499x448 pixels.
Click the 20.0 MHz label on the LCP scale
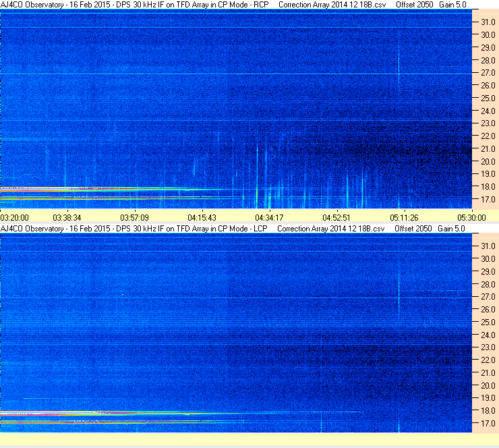tap(488, 386)
